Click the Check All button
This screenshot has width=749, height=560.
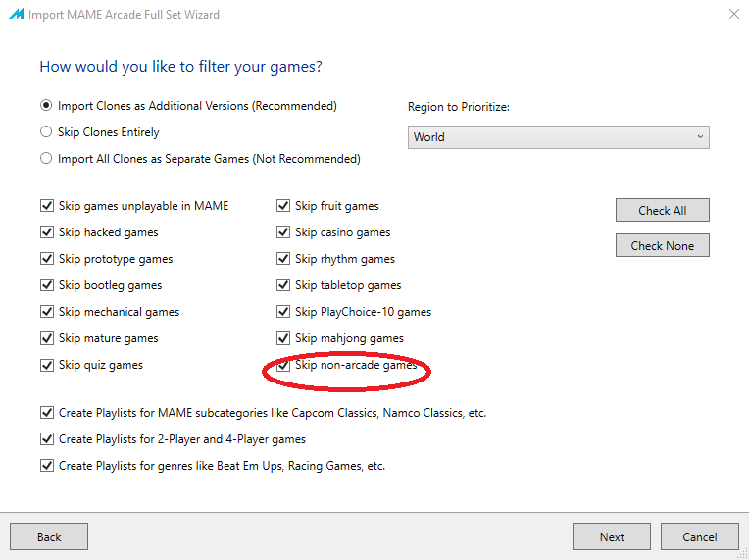pos(663,210)
